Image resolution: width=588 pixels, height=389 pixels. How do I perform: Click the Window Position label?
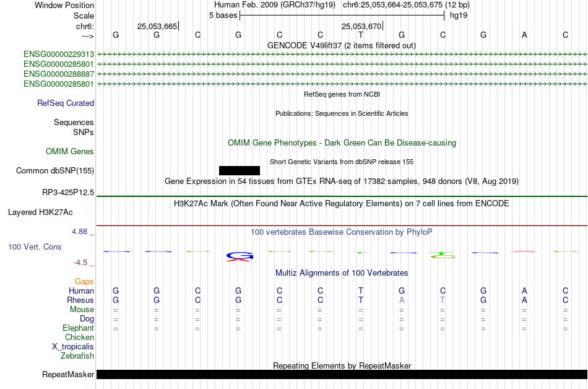pyautogui.click(x=64, y=5)
